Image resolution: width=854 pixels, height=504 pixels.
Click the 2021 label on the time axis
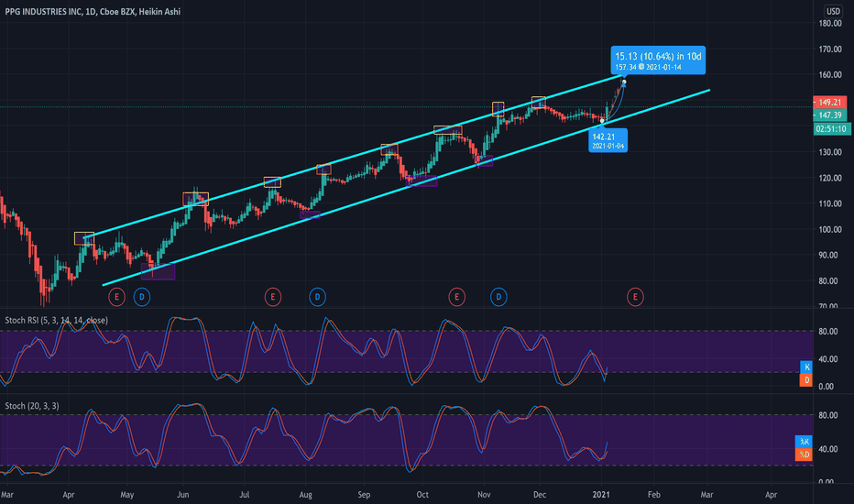(601, 495)
